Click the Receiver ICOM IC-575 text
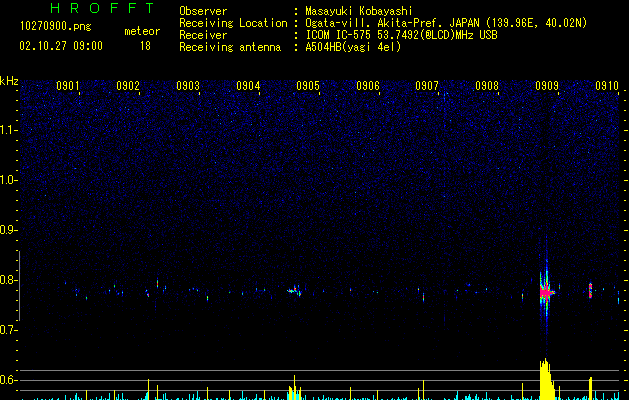 (x=401, y=35)
